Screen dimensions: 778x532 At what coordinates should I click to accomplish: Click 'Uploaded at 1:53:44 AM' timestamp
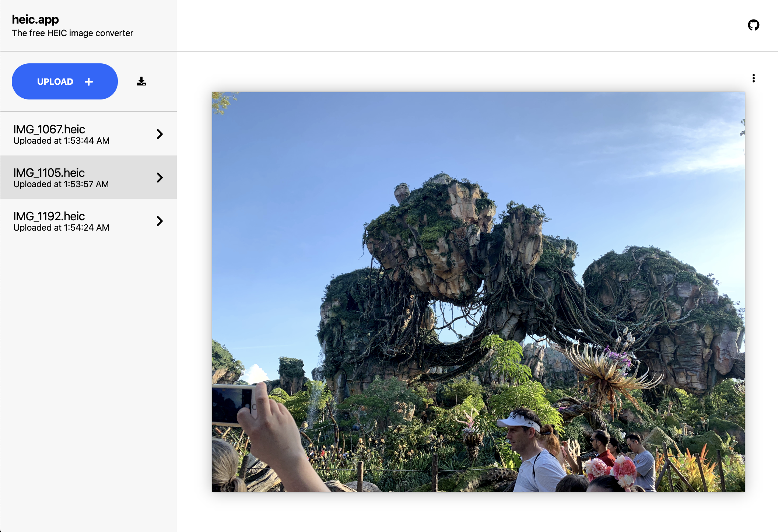pyautogui.click(x=62, y=141)
